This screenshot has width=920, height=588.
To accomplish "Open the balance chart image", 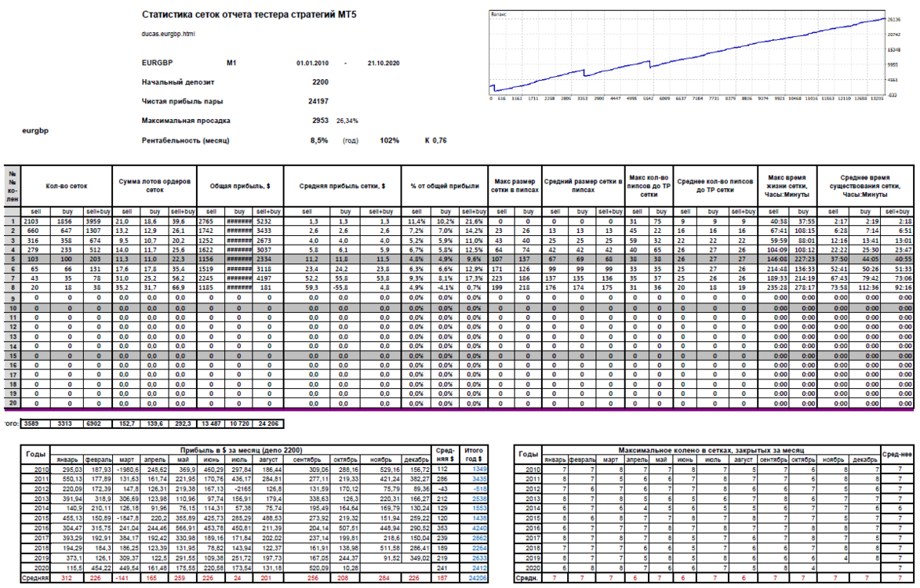I will point(694,56).
